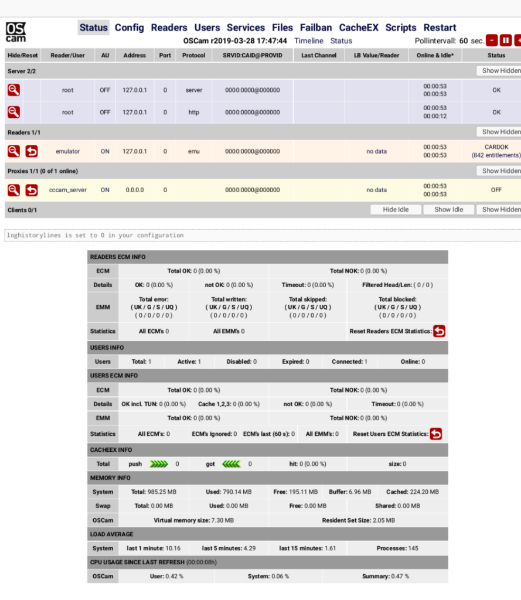Click the emulator 'no data' LB value
521x600 pixels.
(376, 151)
